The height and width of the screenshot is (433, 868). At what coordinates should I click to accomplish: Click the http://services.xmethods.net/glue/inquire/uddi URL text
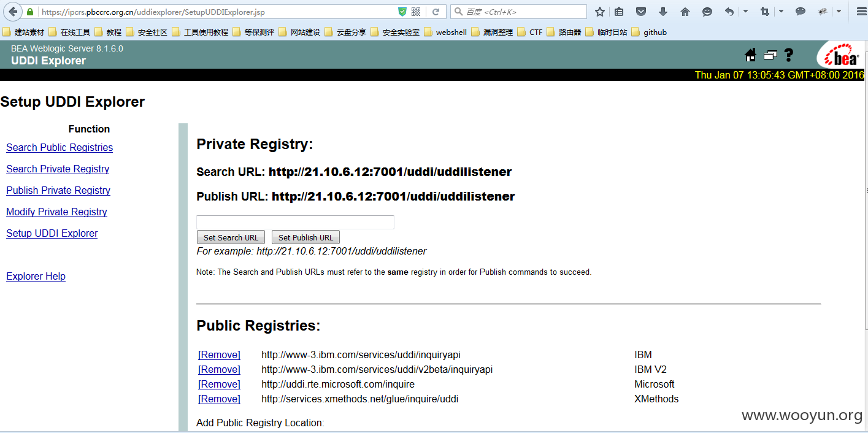360,399
